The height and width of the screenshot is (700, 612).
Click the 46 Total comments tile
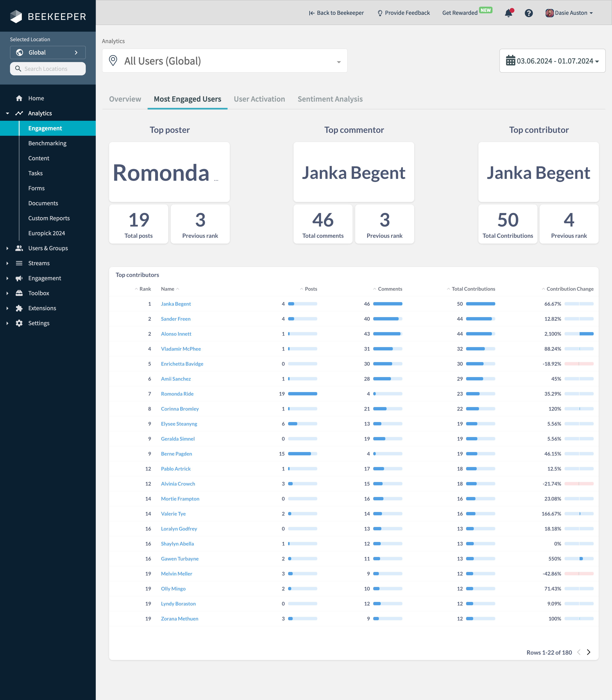(323, 224)
